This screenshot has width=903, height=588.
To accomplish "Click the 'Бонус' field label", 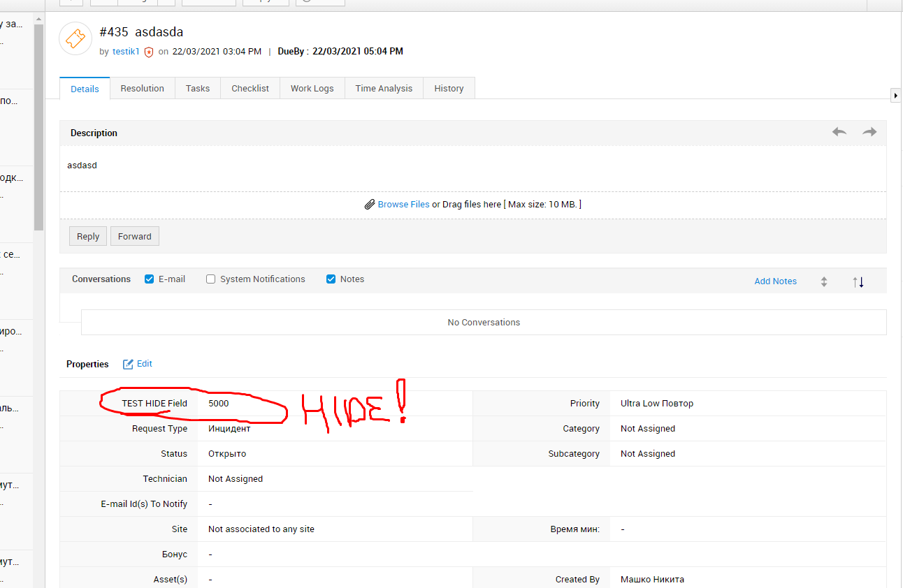I will click(x=175, y=554).
